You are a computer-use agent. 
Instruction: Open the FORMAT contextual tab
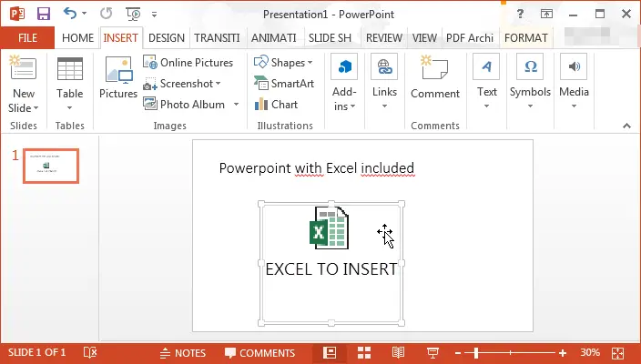525,38
